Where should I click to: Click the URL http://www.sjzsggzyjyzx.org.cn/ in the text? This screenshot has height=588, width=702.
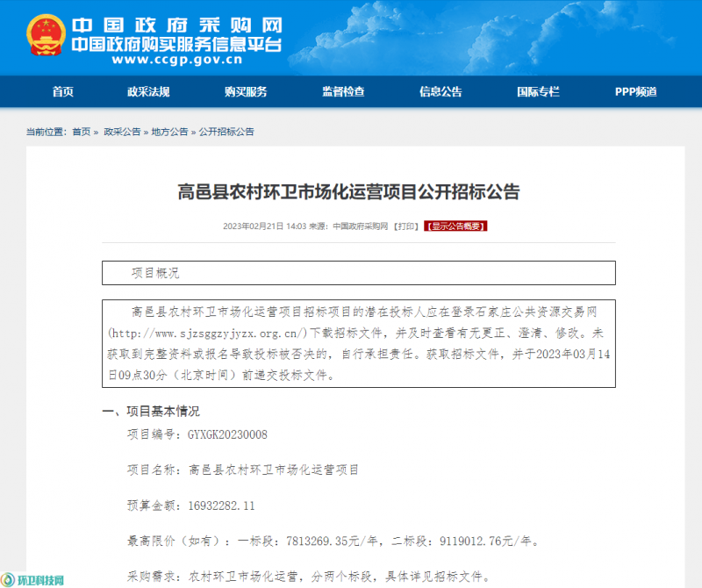tap(208, 333)
